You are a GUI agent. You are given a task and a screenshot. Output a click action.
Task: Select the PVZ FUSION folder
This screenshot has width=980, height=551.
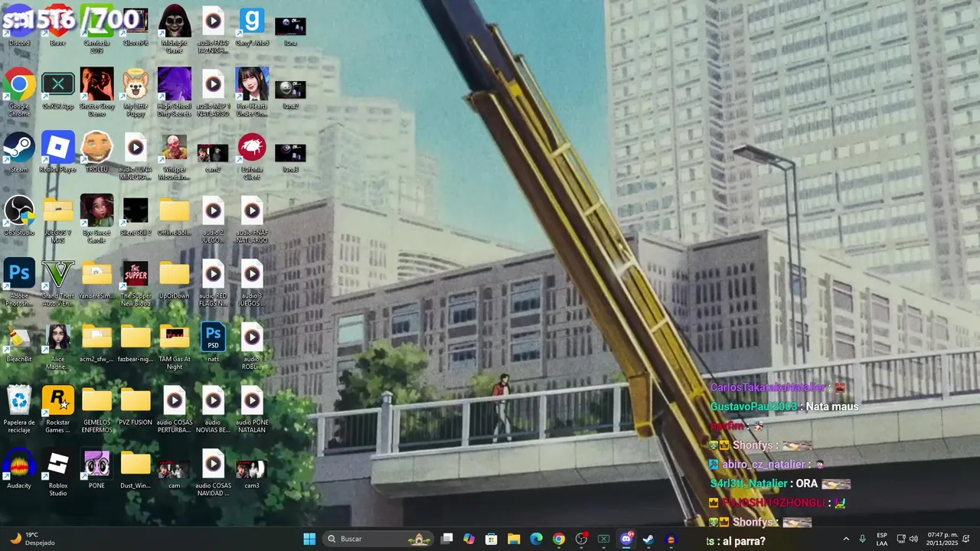pos(136,406)
